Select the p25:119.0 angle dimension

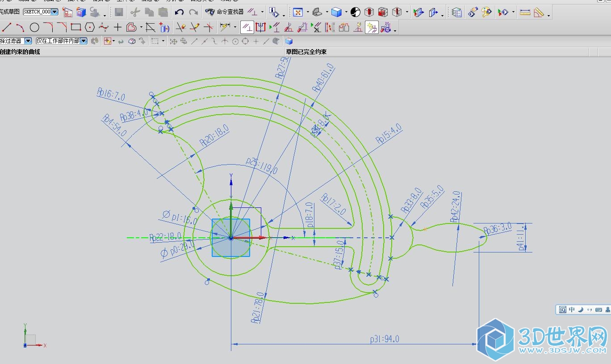[262, 165]
